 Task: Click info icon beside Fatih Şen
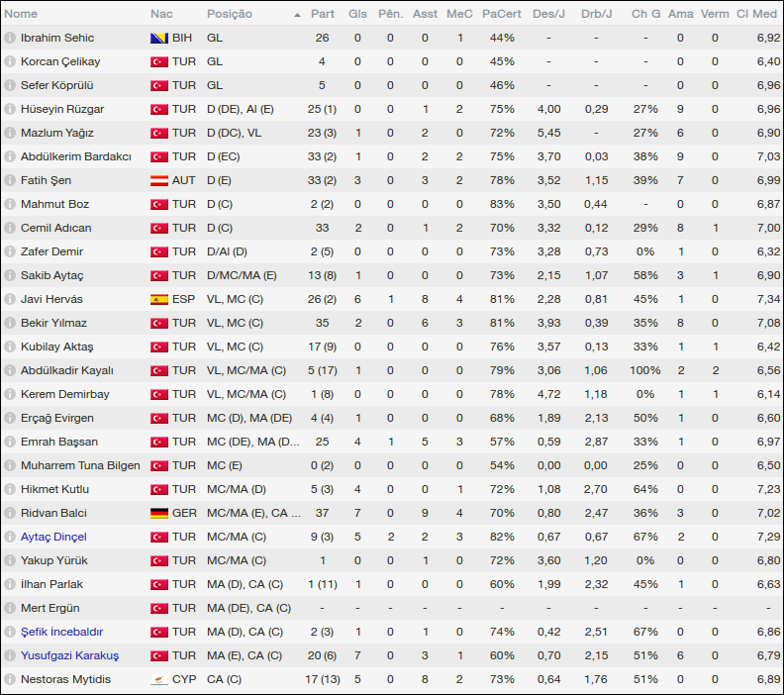(10, 180)
